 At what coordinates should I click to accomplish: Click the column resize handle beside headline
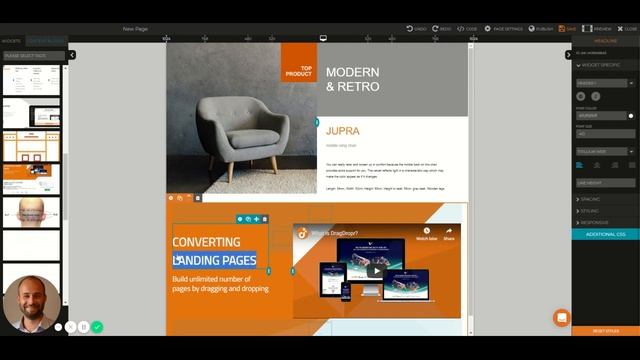tap(269, 271)
